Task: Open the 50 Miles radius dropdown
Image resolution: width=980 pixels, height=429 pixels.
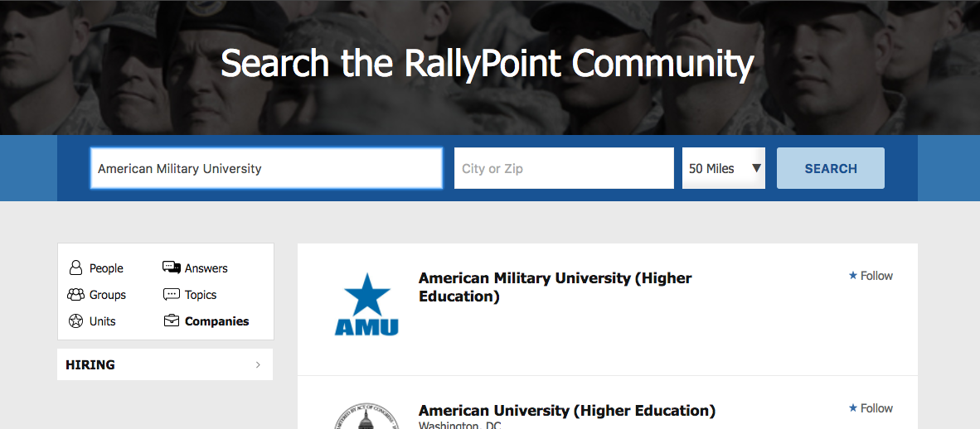Action: pyautogui.click(x=723, y=168)
